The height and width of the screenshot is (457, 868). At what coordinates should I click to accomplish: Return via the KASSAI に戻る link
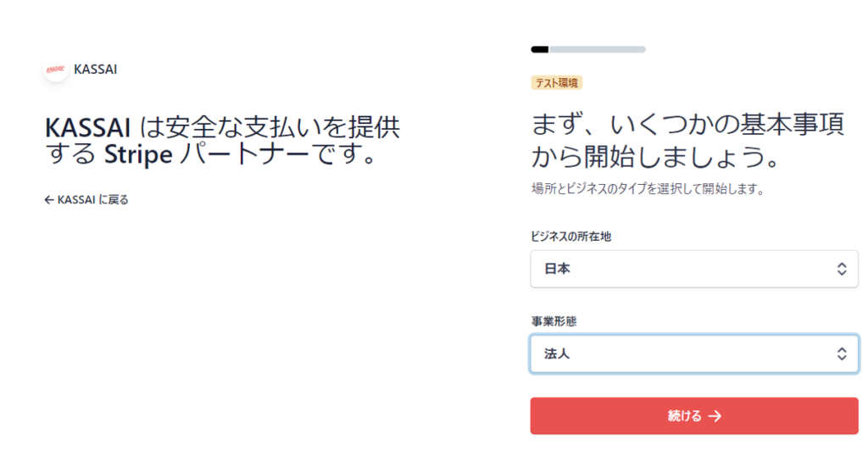pos(86,200)
